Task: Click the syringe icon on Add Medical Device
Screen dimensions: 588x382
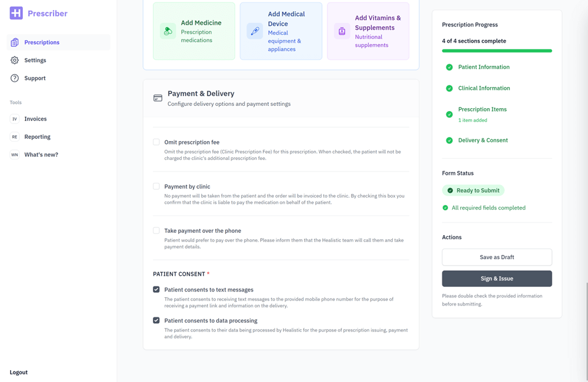Action: coord(255,31)
